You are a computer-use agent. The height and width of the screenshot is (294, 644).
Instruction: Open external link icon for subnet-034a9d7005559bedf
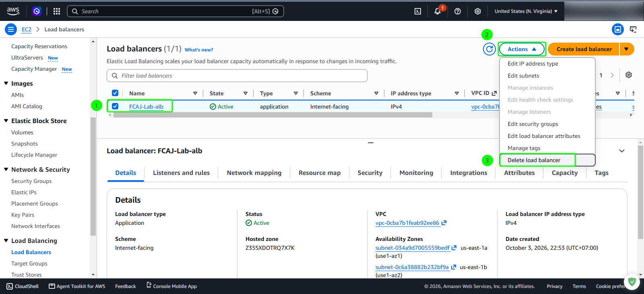pyautogui.click(x=454, y=248)
